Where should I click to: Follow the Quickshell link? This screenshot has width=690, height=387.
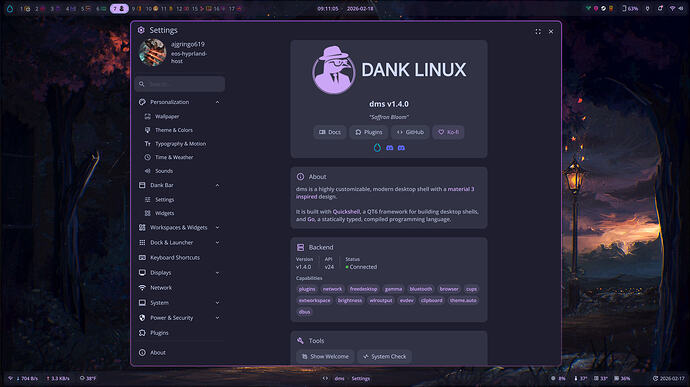pos(346,212)
